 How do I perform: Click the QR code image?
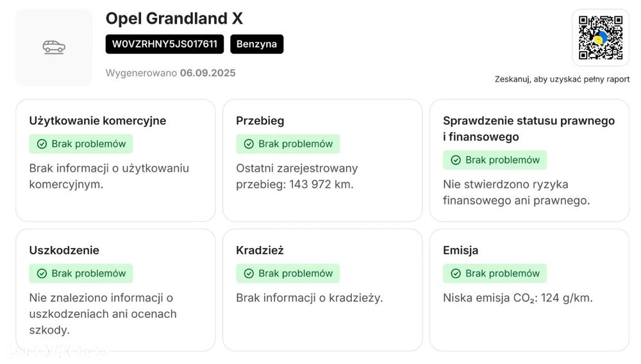click(x=601, y=37)
